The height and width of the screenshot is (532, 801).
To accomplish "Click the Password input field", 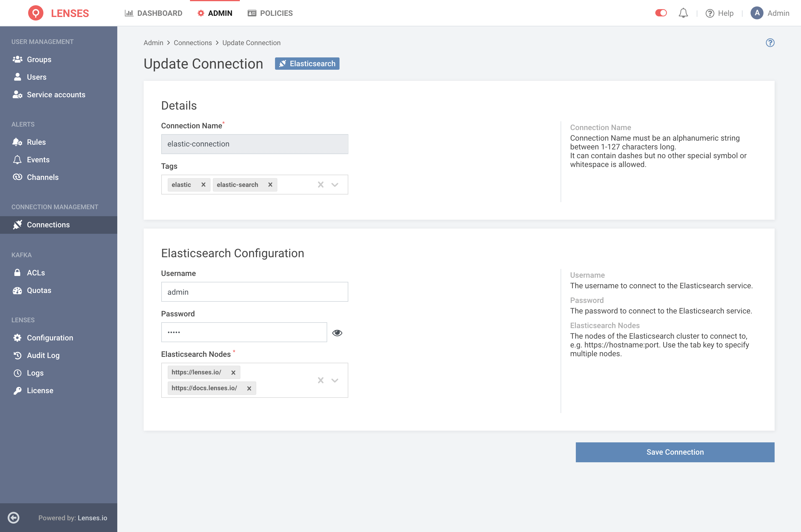I will point(244,332).
